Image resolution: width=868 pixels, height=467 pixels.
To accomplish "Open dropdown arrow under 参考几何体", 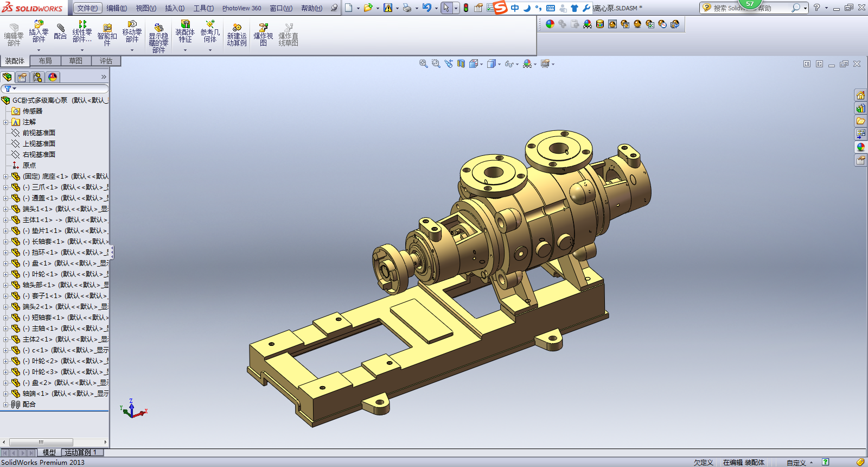I will click(210, 51).
